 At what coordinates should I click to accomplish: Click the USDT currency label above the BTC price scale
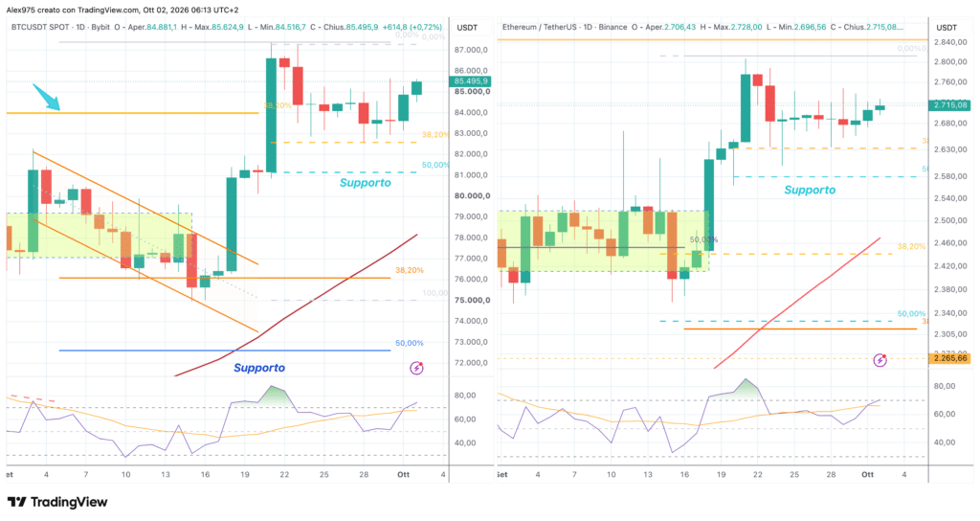coord(467,28)
